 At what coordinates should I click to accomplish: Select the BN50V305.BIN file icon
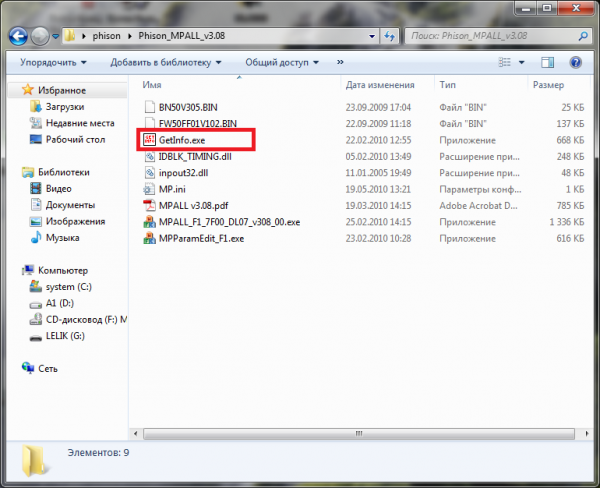pyautogui.click(x=149, y=107)
